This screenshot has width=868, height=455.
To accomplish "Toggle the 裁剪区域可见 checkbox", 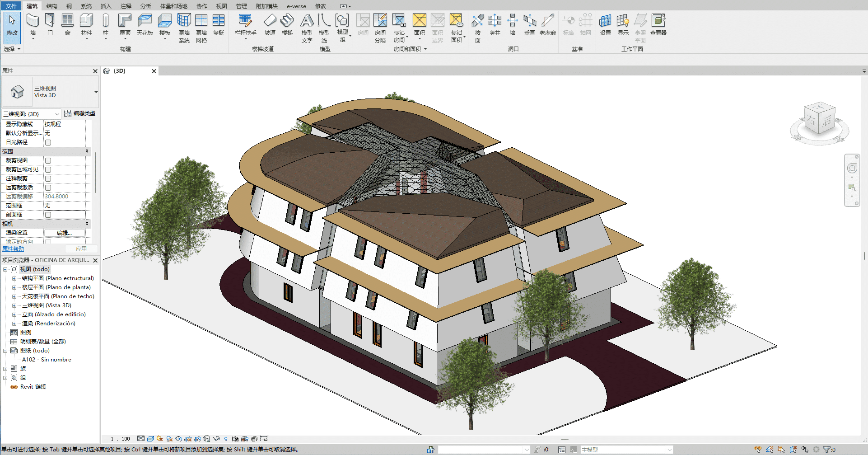I will [48, 169].
